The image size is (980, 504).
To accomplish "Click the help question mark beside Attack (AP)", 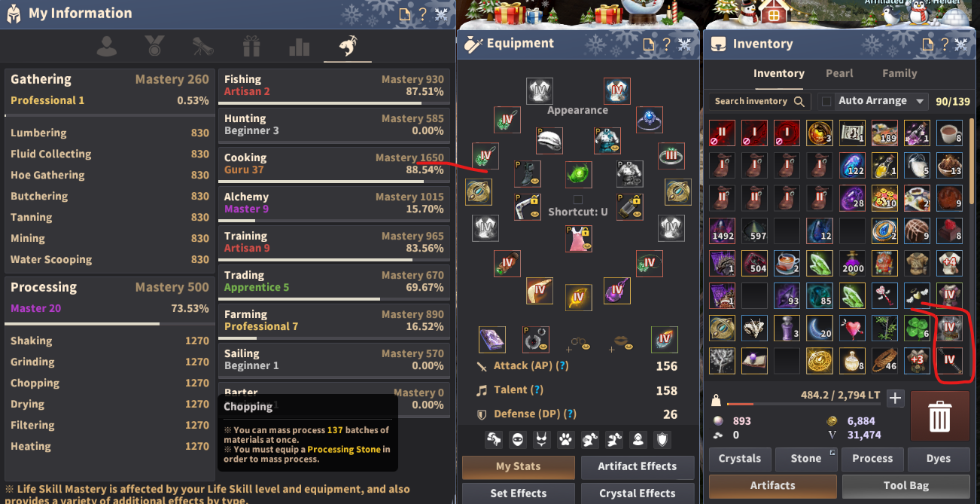I will pos(561,366).
